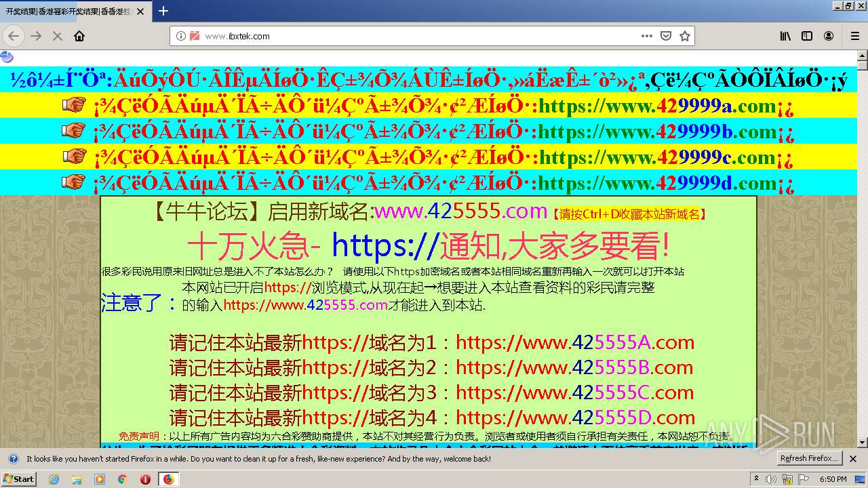Switch to the Firefox taskbar button
Viewport: 868px width, 488px height.
[168, 479]
